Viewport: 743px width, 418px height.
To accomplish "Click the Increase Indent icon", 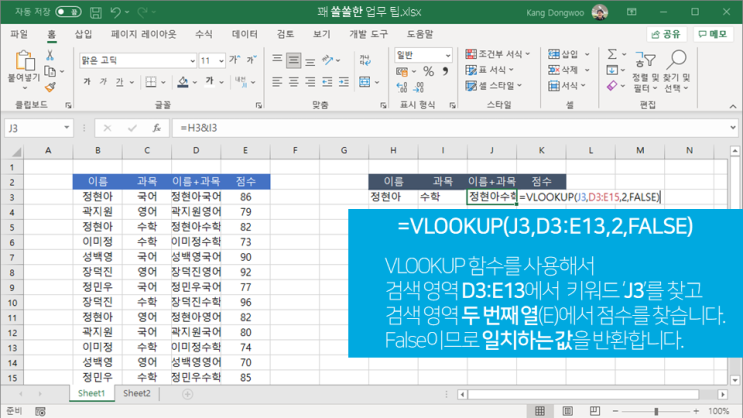I will pyautogui.click(x=344, y=82).
